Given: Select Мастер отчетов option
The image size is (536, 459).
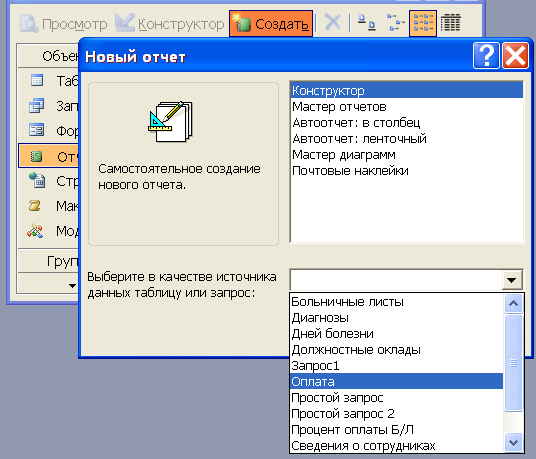Looking at the screenshot, I should 407,107.
